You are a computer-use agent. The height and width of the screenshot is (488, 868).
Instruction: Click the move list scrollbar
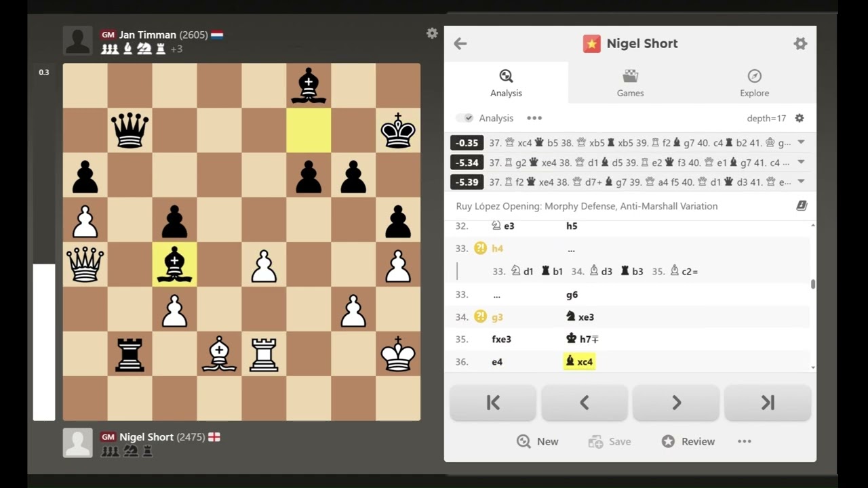pos(812,285)
